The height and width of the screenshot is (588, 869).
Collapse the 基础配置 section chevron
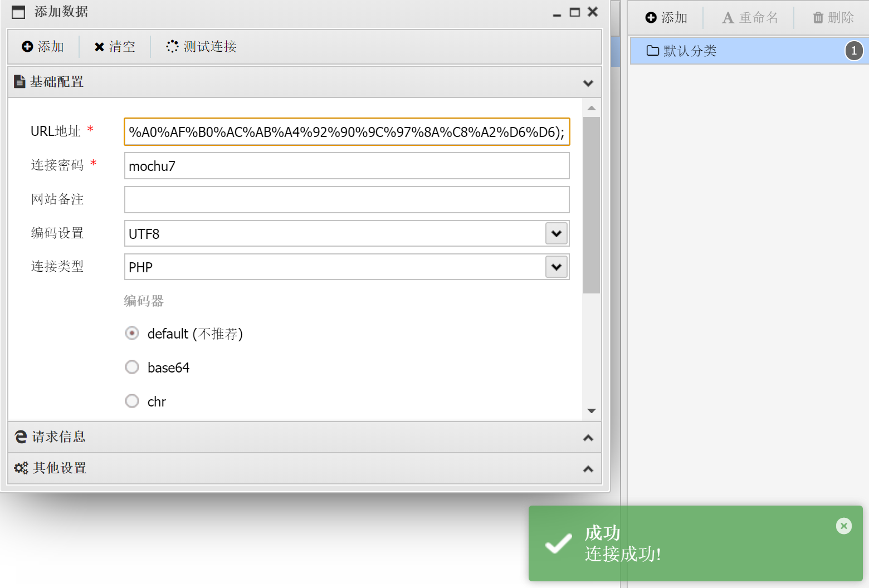click(x=588, y=83)
